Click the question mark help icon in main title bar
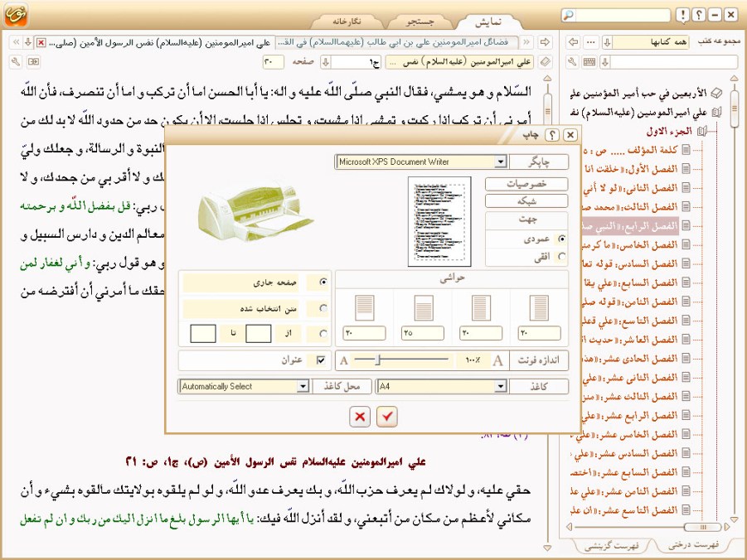Image resolution: width=747 pixels, height=560 pixels. click(698, 15)
